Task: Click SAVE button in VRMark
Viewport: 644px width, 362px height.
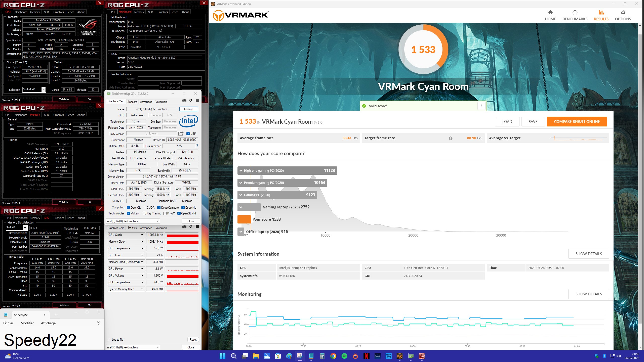Action: click(x=533, y=122)
